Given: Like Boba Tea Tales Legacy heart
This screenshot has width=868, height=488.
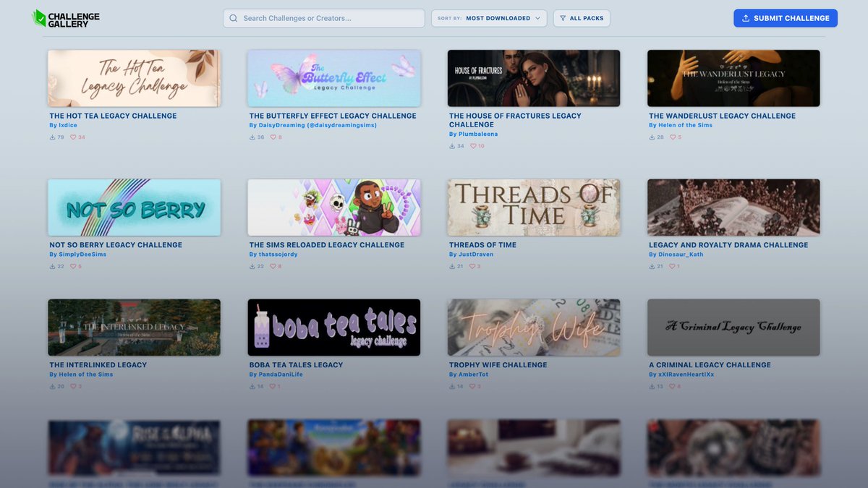Looking at the screenshot, I should click(x=273, y=387).
